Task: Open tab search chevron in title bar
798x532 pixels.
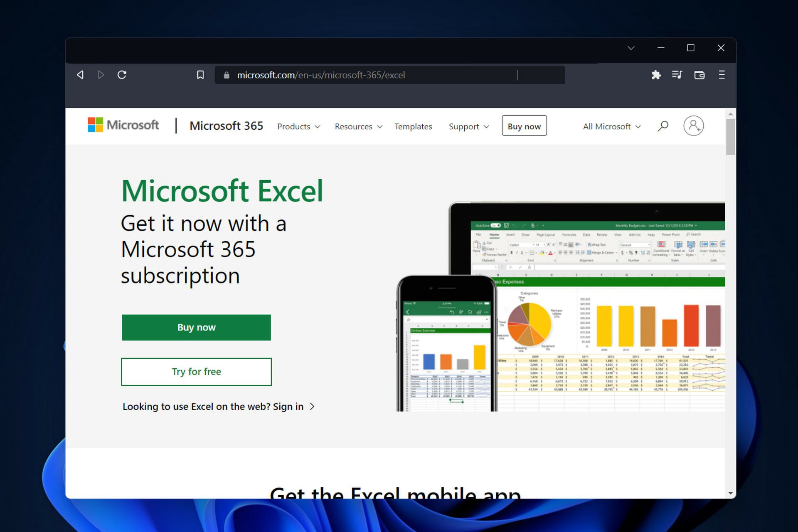Action: click(x=631, y=48)
